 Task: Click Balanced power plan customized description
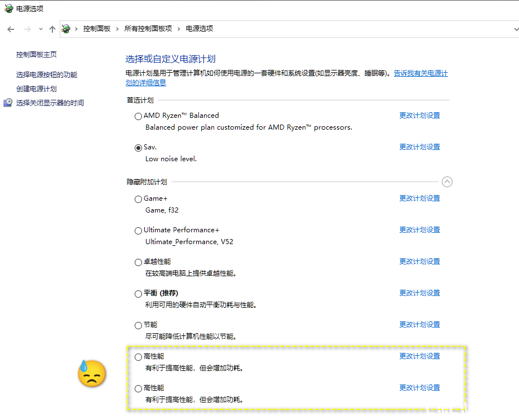tap(249, 127)
